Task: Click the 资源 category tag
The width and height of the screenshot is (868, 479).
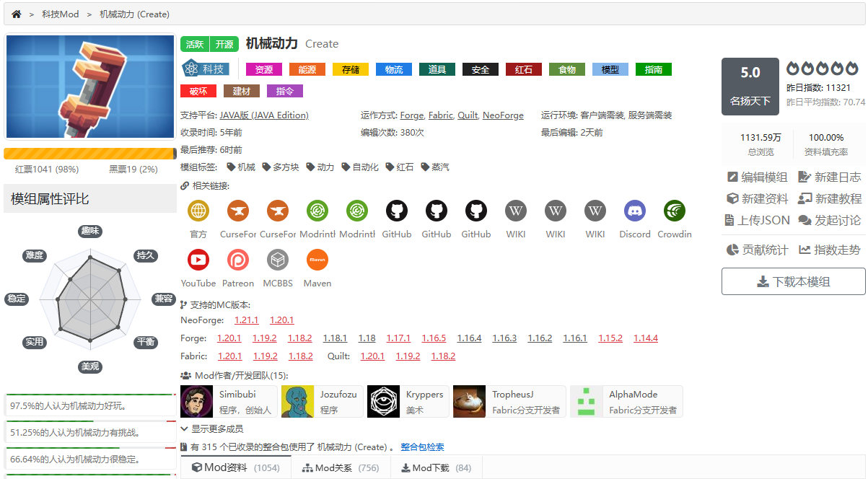Action: tap(264, 69)
